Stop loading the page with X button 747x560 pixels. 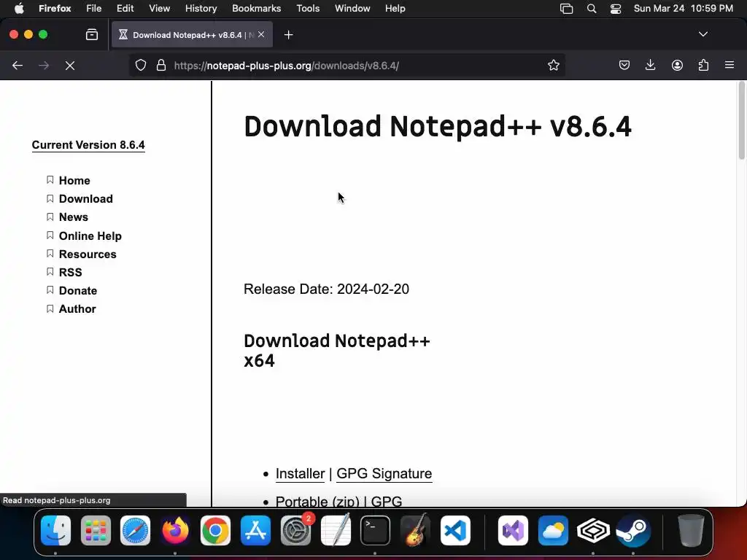point(70,65)
